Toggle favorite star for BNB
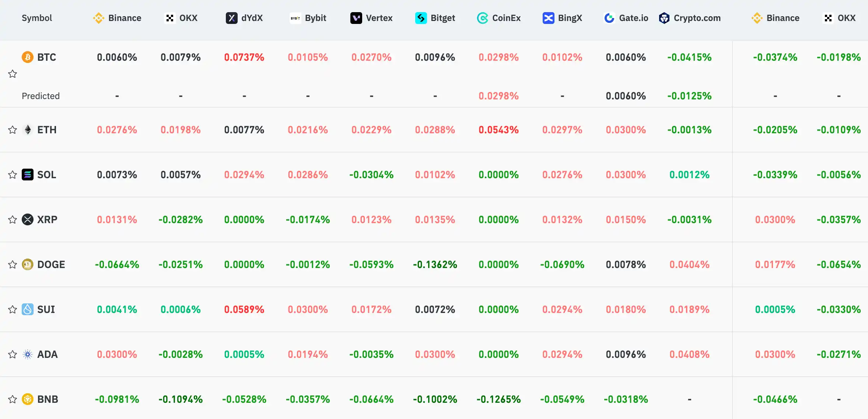 coord(13,399)
